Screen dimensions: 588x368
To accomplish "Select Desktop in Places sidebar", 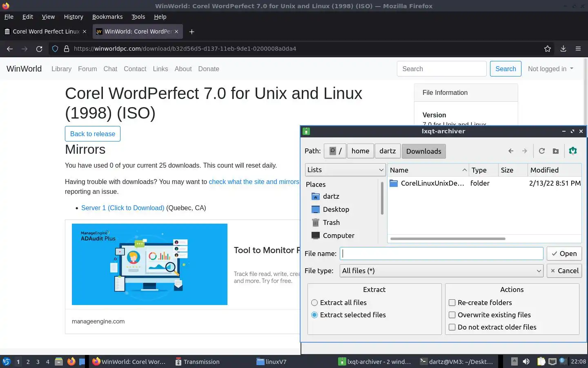I will pos(330,209).
